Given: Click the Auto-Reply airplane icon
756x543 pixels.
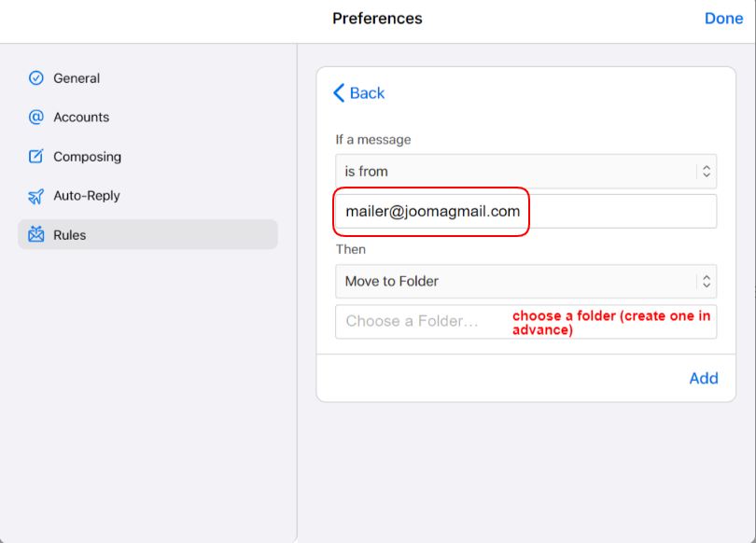Looking at the screenshot, I should point(36,196).
